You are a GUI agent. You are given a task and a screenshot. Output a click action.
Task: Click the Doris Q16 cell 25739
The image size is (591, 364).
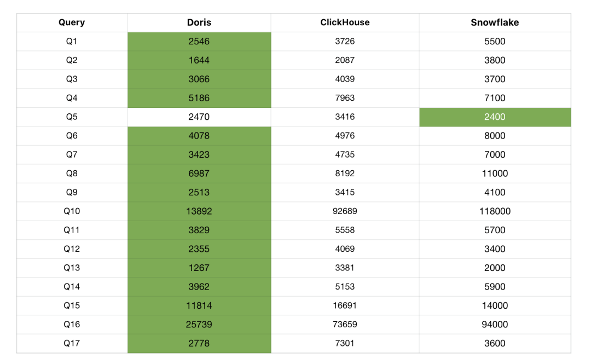tap(199, 324)
